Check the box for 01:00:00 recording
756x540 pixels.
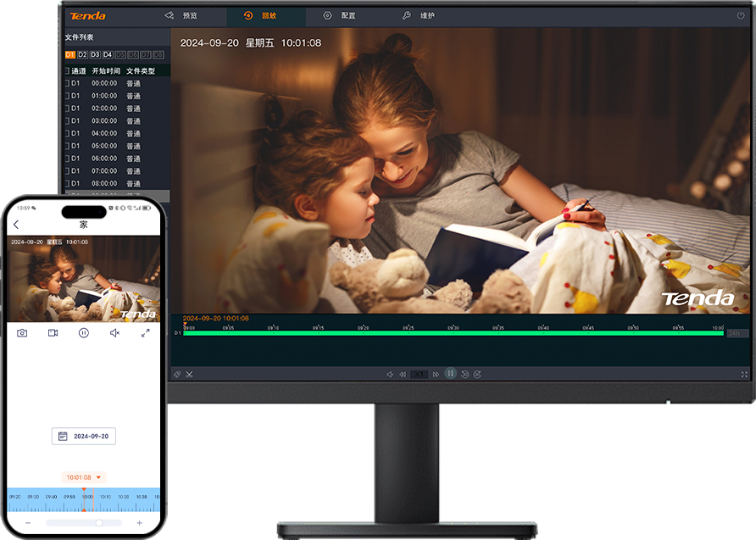[67, 96]
